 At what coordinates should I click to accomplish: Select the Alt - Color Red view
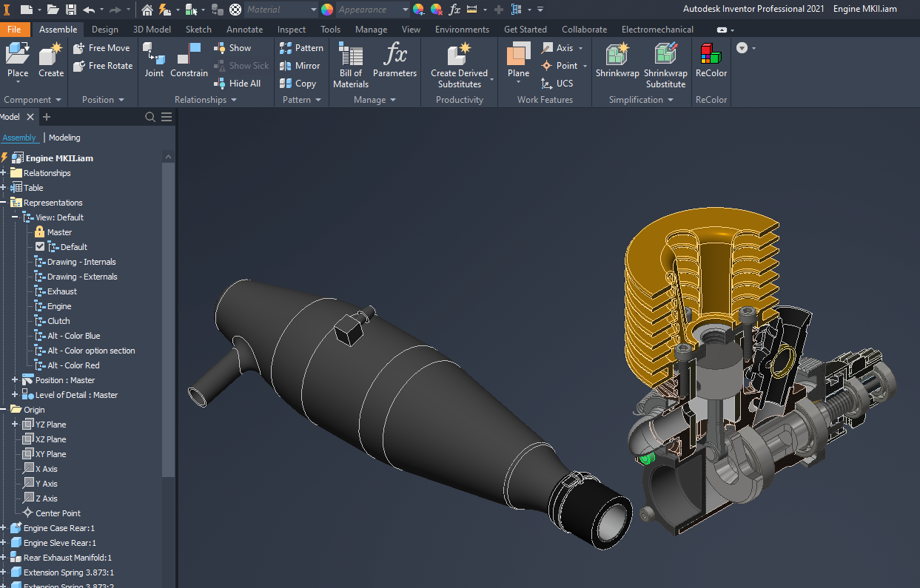73,365
